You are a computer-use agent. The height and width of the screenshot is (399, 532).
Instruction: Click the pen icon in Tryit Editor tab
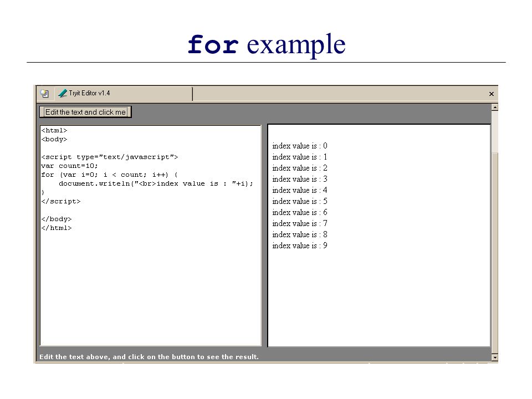pos(63,93)
